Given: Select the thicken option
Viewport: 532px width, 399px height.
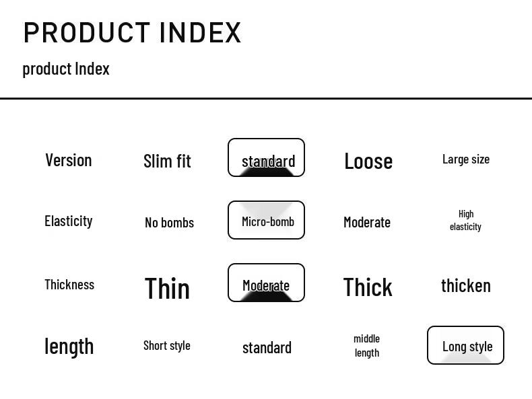Looking at the screenshot, I should click(466, 286).
